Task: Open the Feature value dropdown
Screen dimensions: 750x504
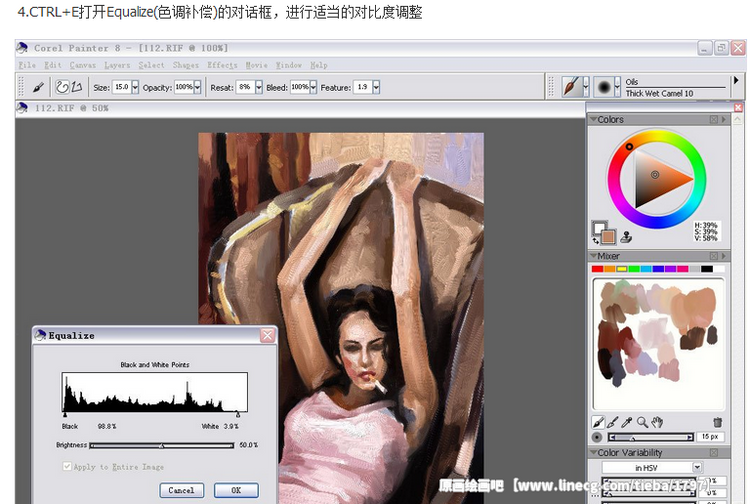Action: pos(376,87)
